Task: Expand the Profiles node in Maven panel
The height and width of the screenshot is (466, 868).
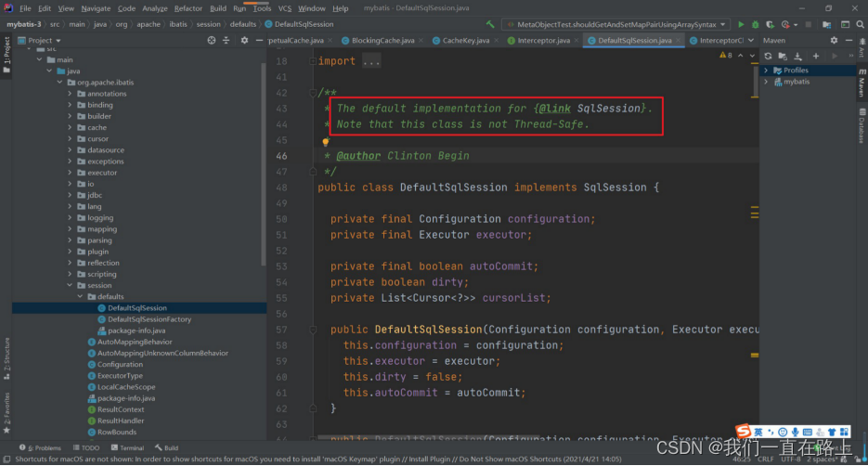Action: pyautogui.click(x=766, y=71)
